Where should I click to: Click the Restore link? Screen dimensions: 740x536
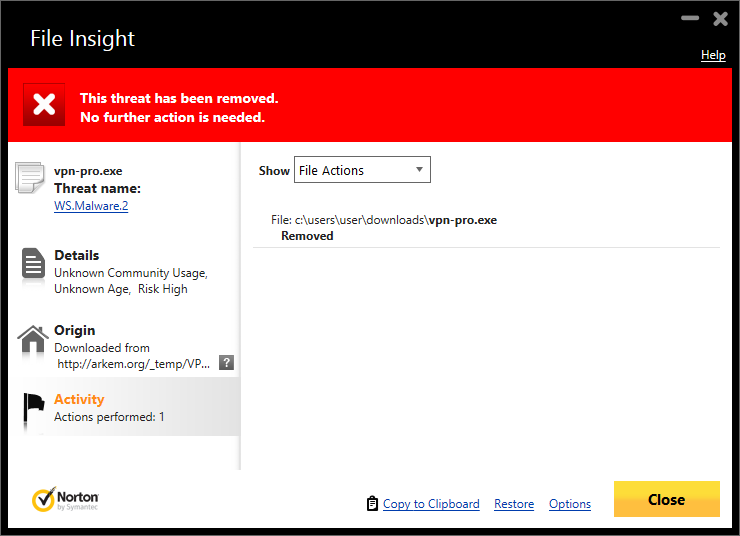(514, 504)
